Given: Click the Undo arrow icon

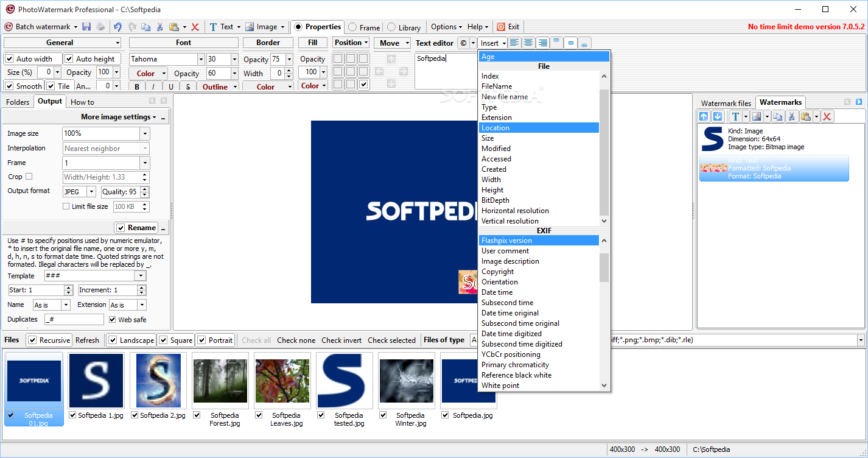Looking at the screenshot, I should (x=117, y=27).
